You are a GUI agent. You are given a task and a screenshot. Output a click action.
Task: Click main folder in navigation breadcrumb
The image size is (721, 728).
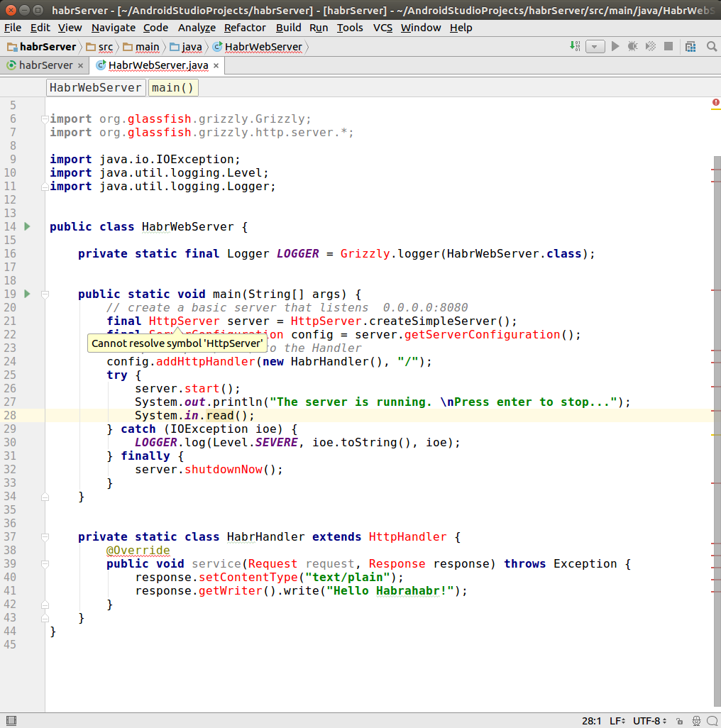(141, 47)
